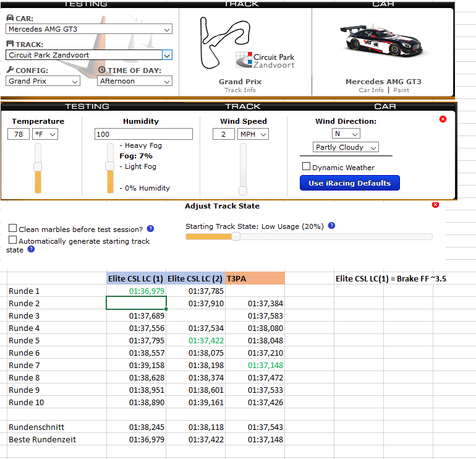Select green cell 01:37,148 in Runde 7
The height and width of the screenshot is (459, 476).
point(255,365)
